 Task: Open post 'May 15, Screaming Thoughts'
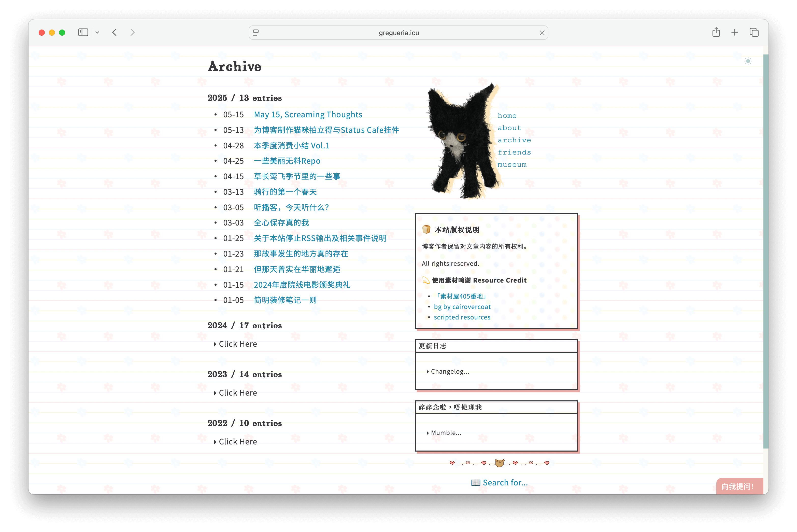(x=308, y=115)
